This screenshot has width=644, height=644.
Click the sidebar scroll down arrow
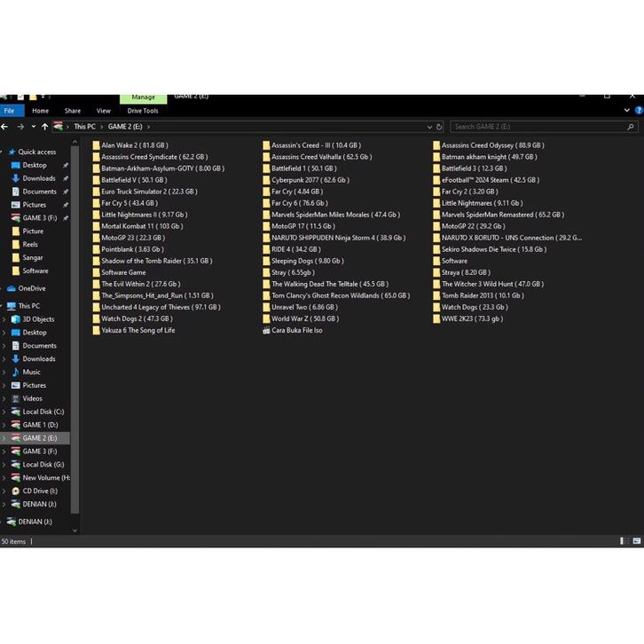tap(75, 530)
